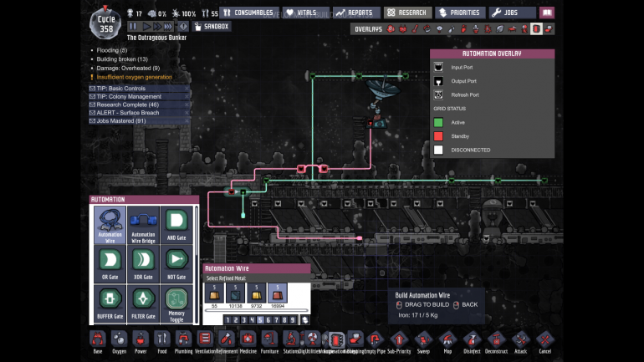Image resolution: width=644 pixels, height=362 pixels.
Task: Dismiss the TIP: Basic Controls notification
Action: coord(187,89)
